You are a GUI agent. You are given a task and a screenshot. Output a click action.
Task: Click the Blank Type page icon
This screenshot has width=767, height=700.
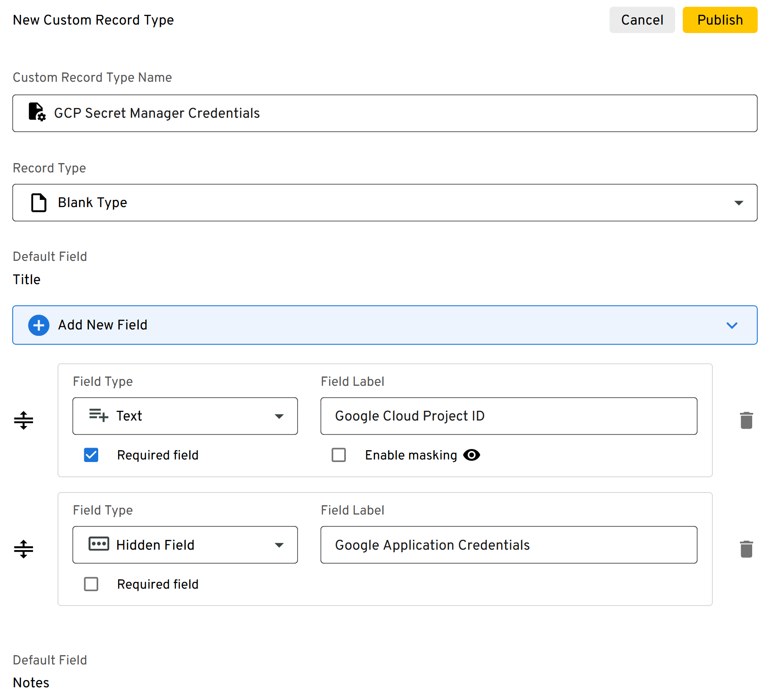coord(39,202)
